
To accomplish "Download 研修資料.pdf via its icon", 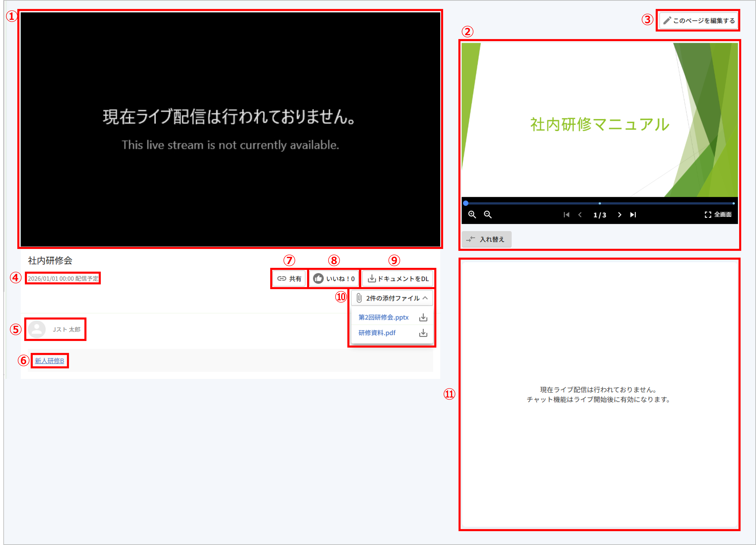I will (423, 333).
